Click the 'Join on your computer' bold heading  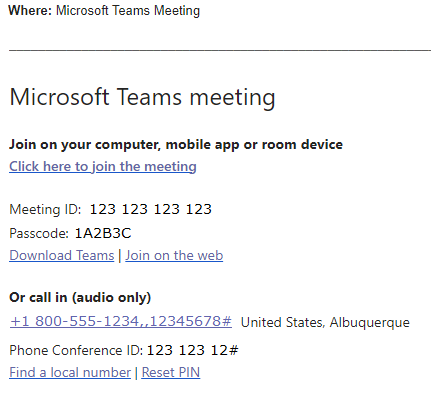(176, 145)
